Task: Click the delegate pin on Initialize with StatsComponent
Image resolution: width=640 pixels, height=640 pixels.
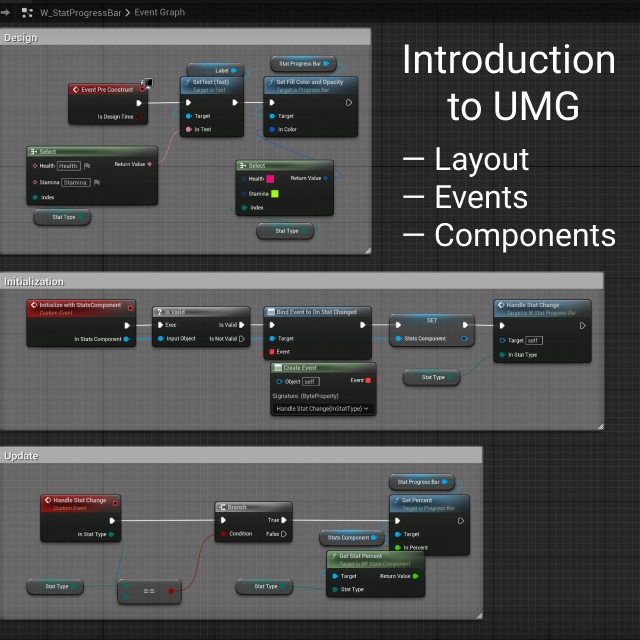Action: click(x=130, y=308)
